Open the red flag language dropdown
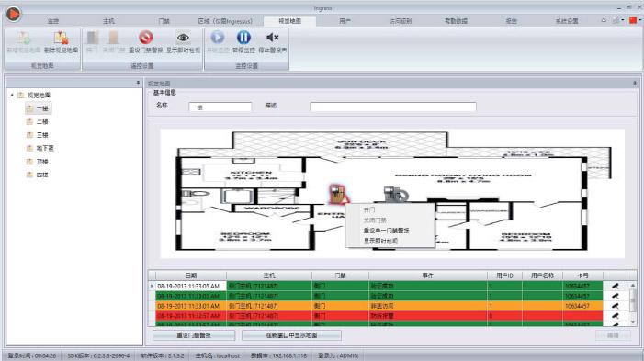 click(636, 20)
